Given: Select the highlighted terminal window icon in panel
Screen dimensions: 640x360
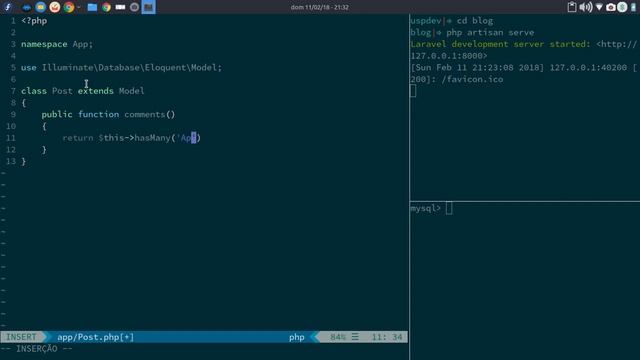Looking at the screenshot, I should point(149,7).
